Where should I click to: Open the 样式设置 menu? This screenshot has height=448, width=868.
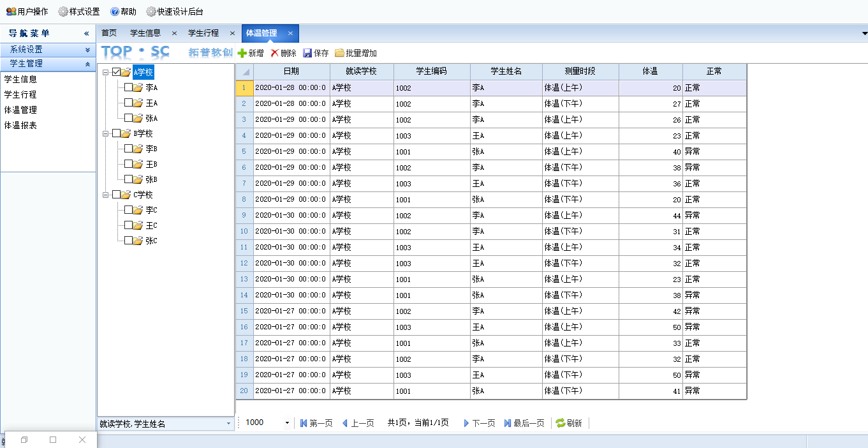tap(79, 11)
